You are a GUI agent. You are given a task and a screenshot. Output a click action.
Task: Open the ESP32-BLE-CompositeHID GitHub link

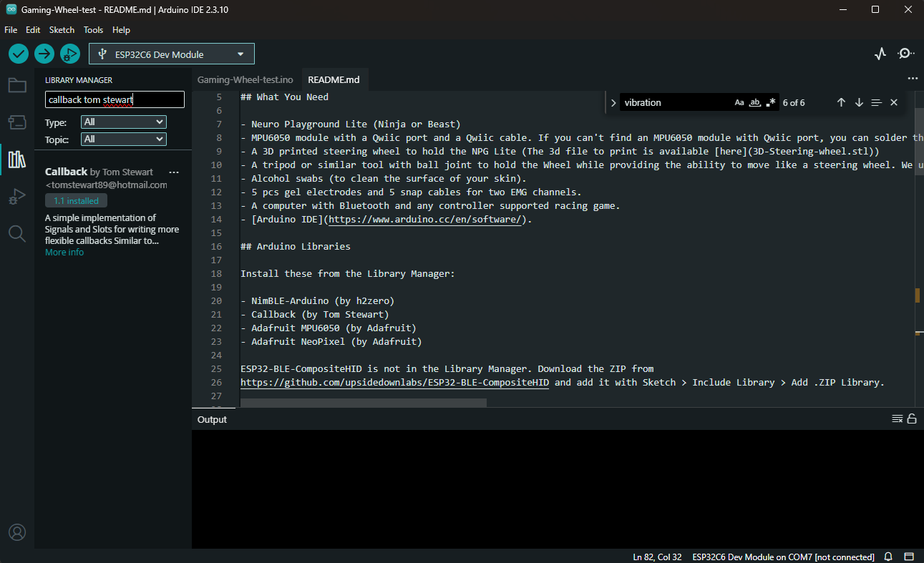click(x=394, y=383)
